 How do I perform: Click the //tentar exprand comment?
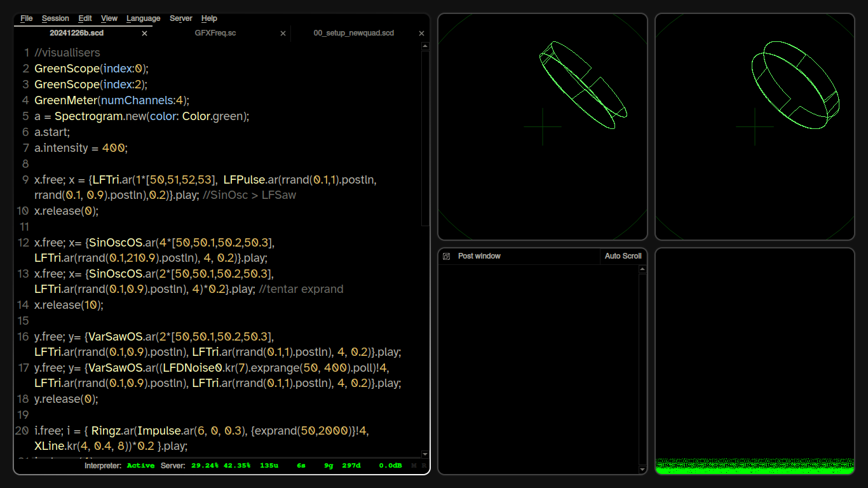click(x=301, y=289)
